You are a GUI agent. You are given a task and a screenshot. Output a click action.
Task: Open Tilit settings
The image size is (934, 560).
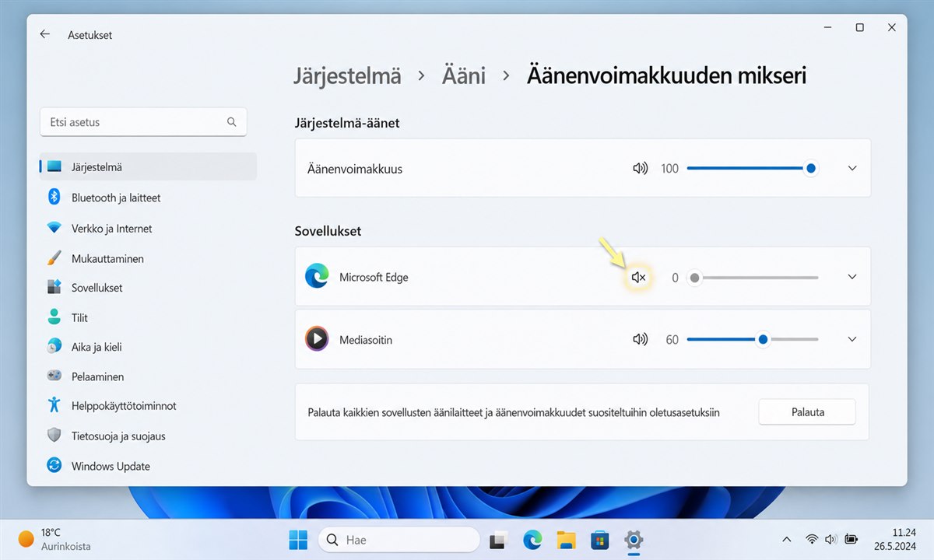pyautogui.click(x=148, y=317)
